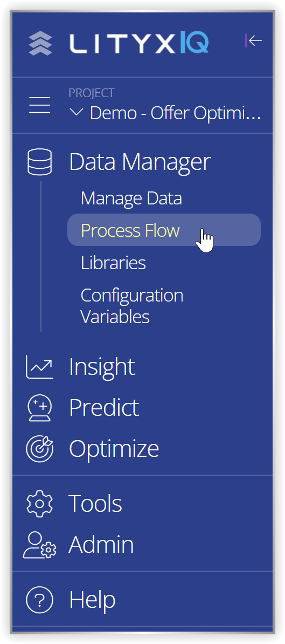The height and width of the screenshot is (644, 285).
Task: Expand the project dropdown chevron
Action: tap(77, 113)
